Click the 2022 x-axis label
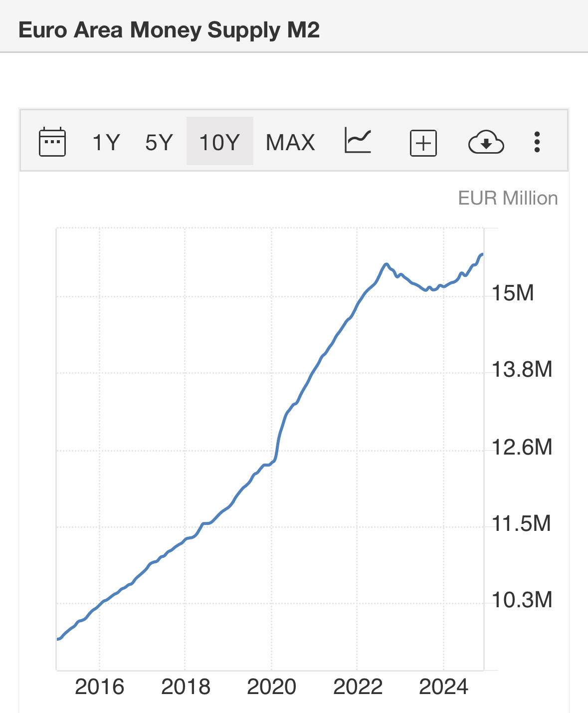 point(358,687)
